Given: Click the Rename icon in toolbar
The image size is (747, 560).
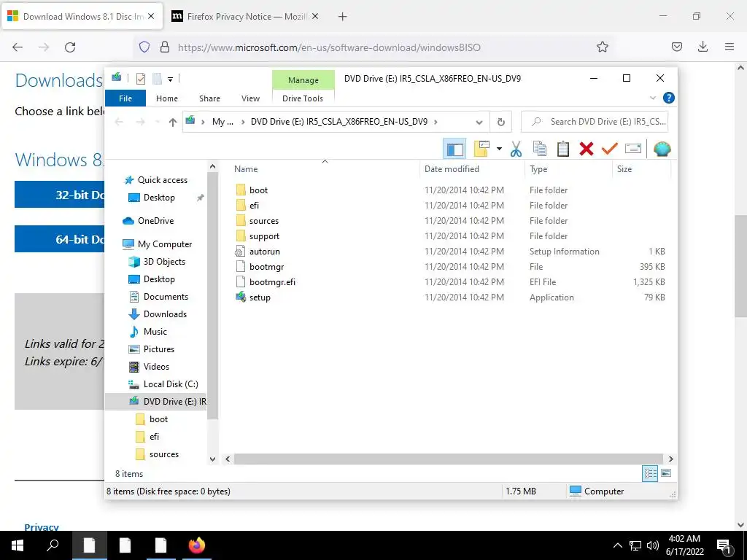Looking at the screenshot, I should click(x=632, y=149).
